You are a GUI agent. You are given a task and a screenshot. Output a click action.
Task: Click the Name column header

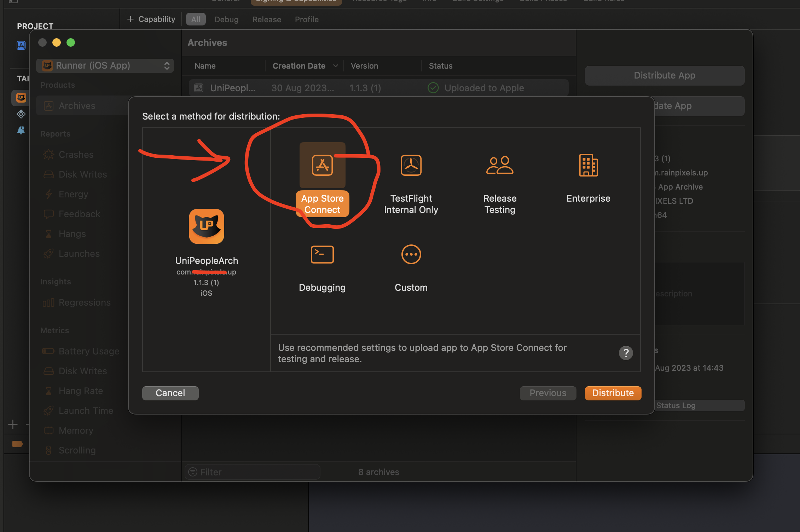[x=205, y=66]
